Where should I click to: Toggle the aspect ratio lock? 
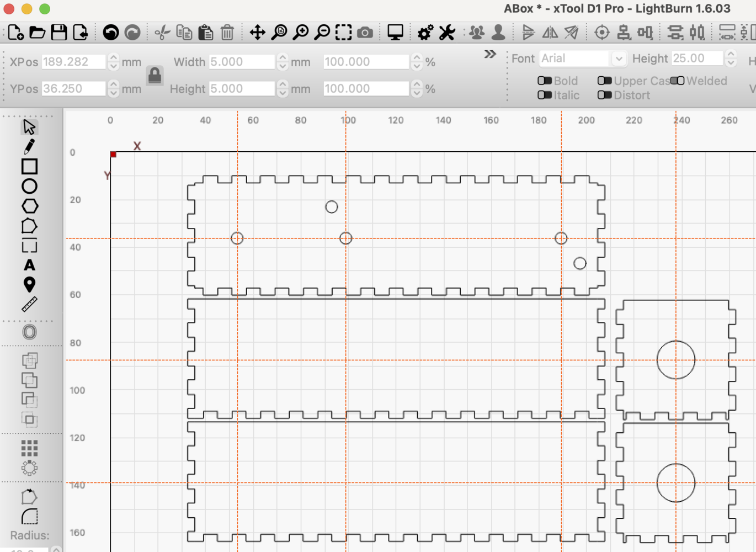[x=155, y=75]
